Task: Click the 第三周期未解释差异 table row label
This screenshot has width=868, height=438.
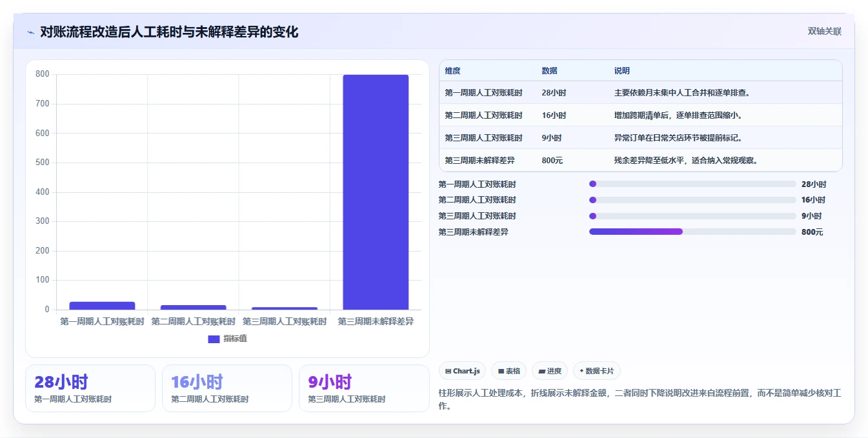Action: click(x=479, y=161)
